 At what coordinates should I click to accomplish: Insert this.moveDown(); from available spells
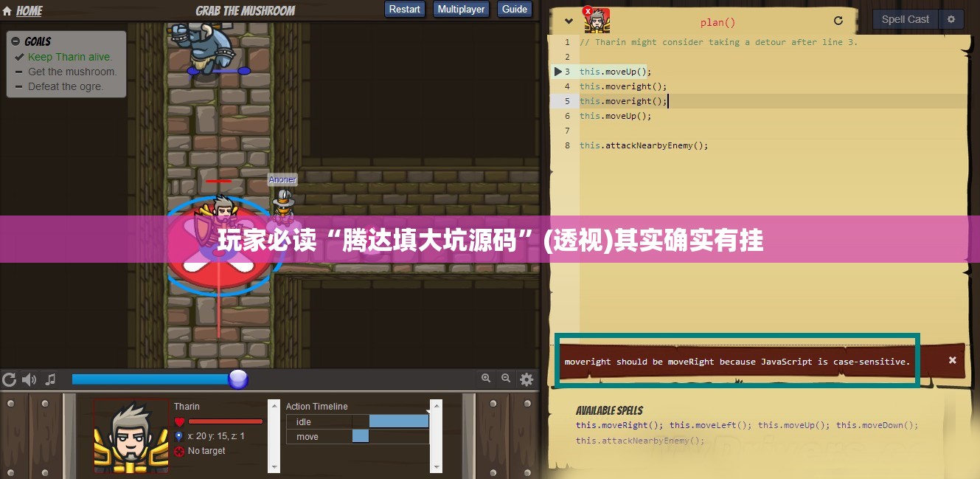click(878, 425)
